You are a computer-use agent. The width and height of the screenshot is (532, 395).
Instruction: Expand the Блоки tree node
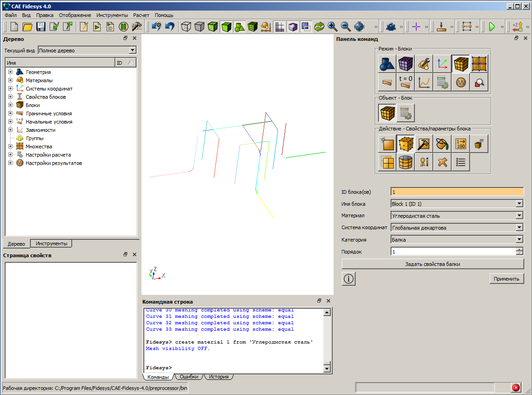coord(10,105)
